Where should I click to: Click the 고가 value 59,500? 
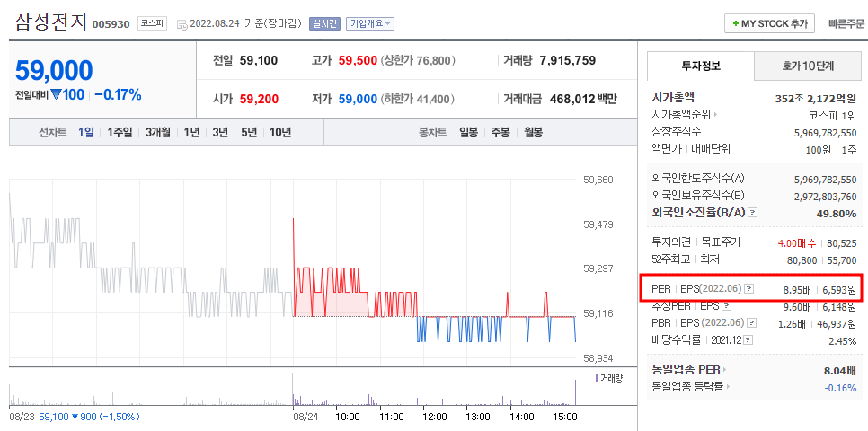[x=358, y=60]
